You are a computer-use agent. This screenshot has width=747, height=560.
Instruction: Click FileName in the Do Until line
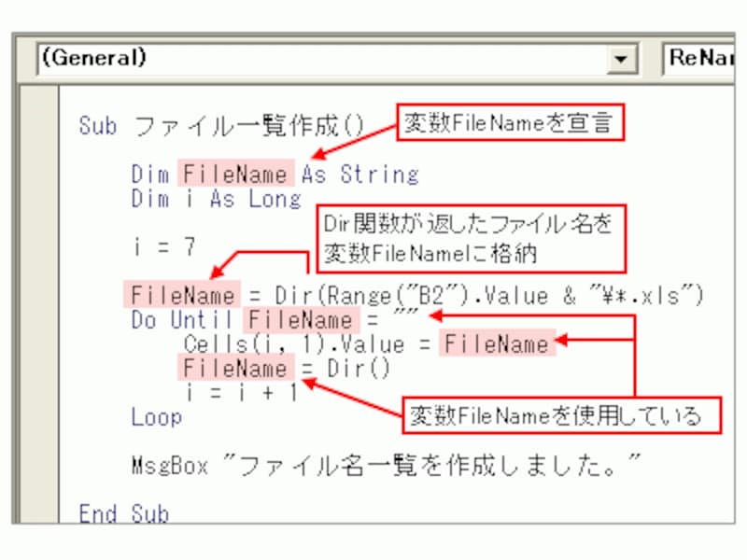point(300,319)
